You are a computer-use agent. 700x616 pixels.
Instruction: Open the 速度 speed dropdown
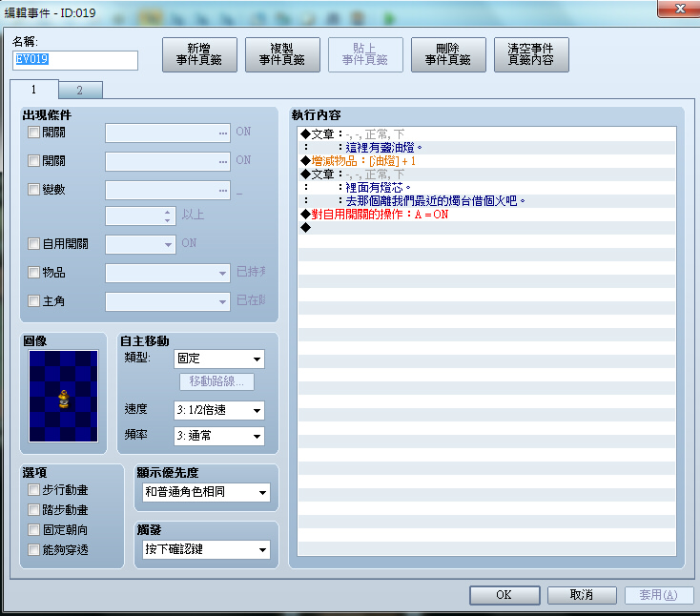(218, 410)
